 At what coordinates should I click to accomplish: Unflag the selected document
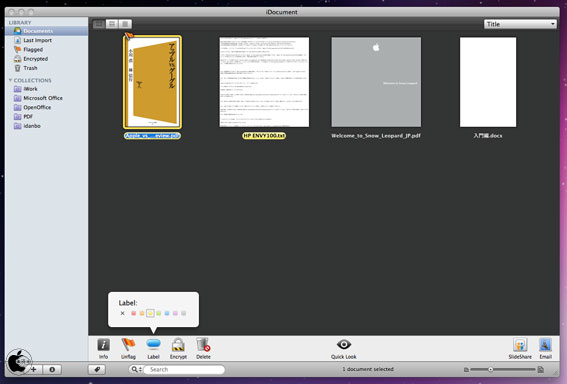pos(128,348)
